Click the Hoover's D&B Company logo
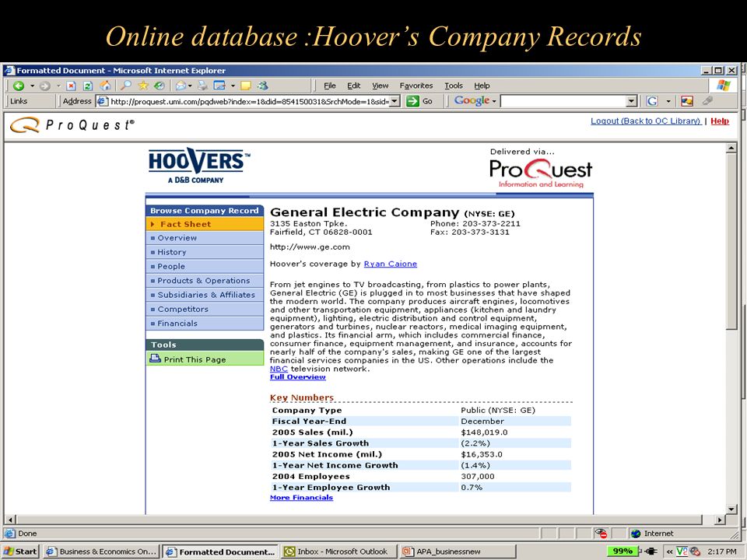This screenshot has width=747, height=560. (199, 165)
